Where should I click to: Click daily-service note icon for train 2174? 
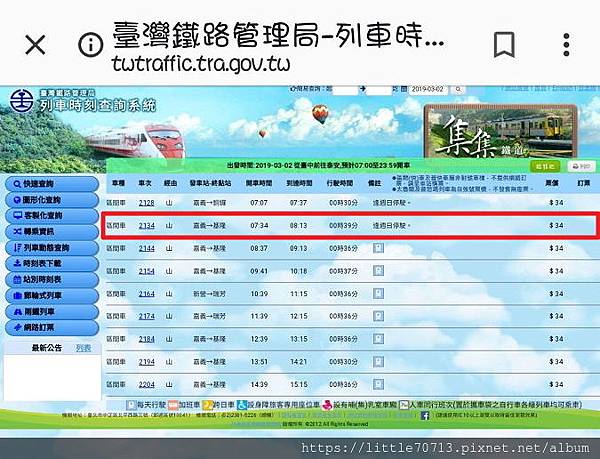coord(378,316)
